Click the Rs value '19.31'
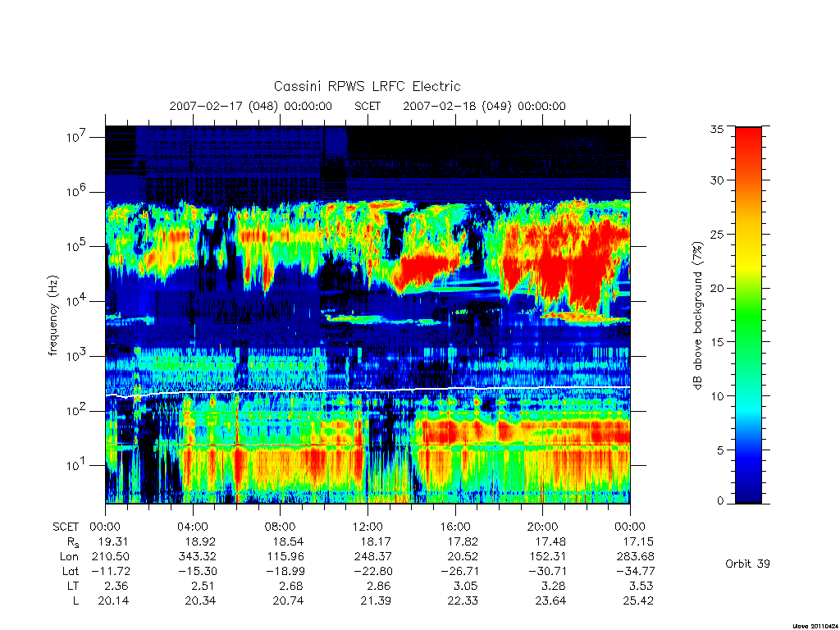This screenshot has height=630, width=840. click(x=114, y=542)
